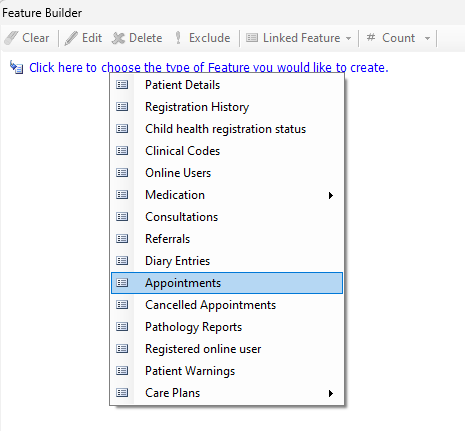
Task: Open the Count dropdown arrow
Action: pyautogui.click(x=427, y=38)
